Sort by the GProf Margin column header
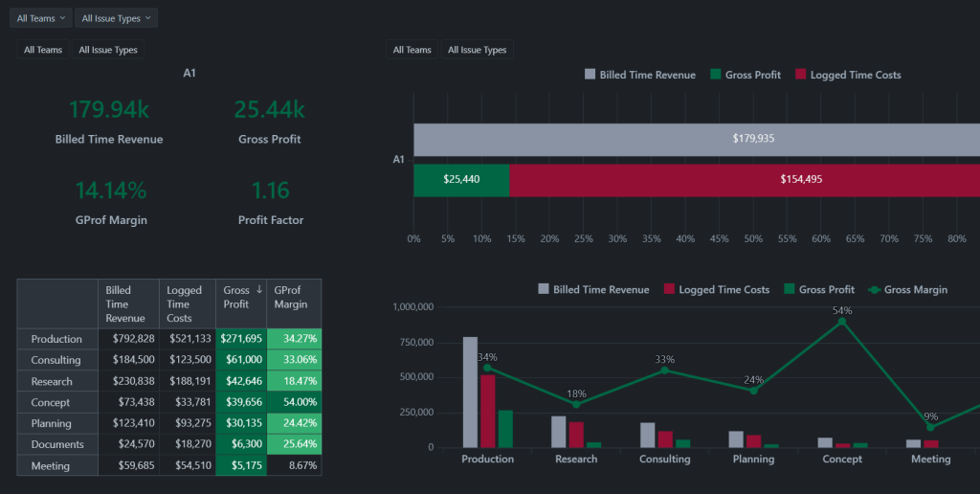This screenshot has height=494, width=980. point(293,297)
